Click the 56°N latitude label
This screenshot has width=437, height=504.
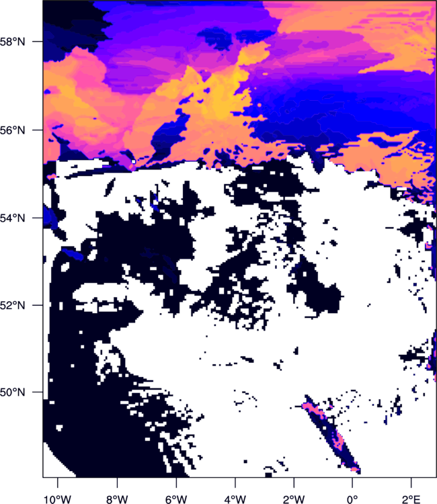tap(12, 130)
